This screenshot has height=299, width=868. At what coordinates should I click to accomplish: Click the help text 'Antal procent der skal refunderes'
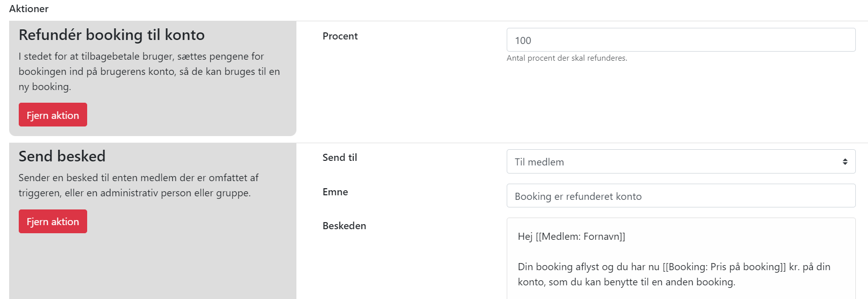567,58
